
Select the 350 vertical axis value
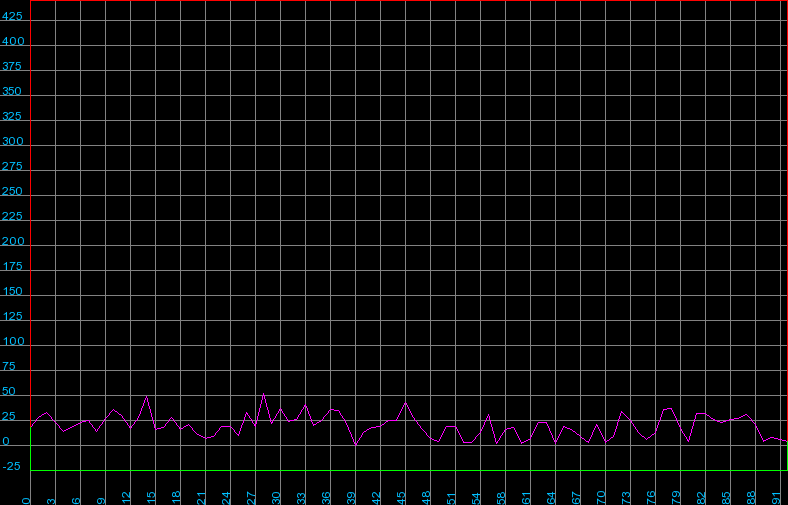12,91
